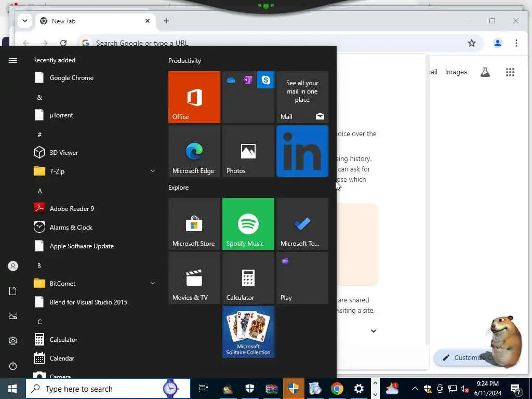Open the taskbar clock and date
This screenshot has width=532, height=399.
point(487,389)
